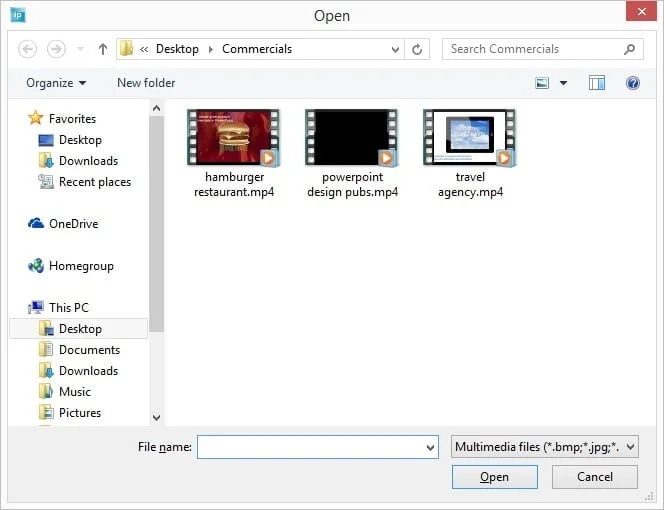Click the This PC computer icon
664x510 pixels.
point(36,307)
